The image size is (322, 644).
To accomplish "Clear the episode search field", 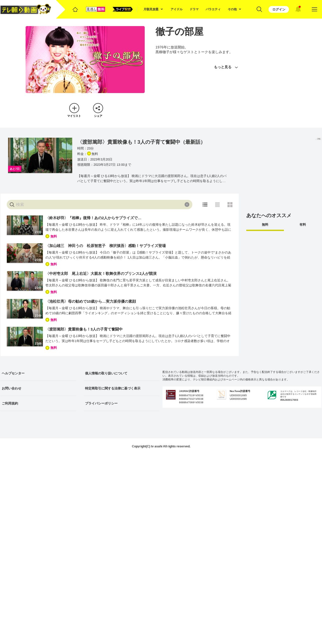I will click(187, 204).
